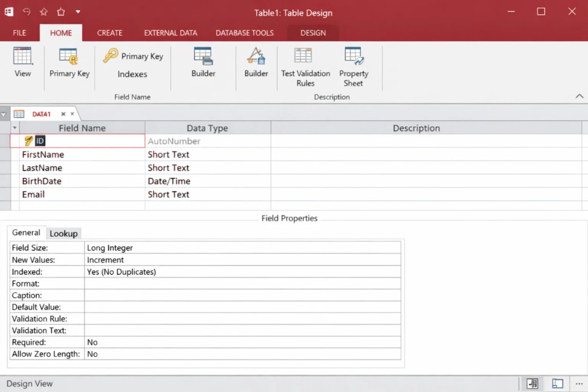Toggle the highlighted view button in status bar
This screenshot has height=392, width=588.
[x=532, y=383]
